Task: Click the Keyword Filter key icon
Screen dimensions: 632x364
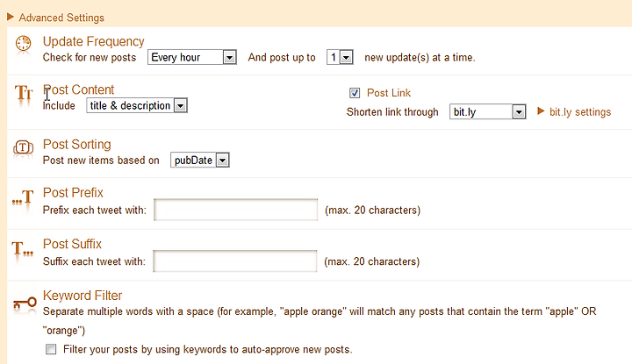Action: [25, 303]
